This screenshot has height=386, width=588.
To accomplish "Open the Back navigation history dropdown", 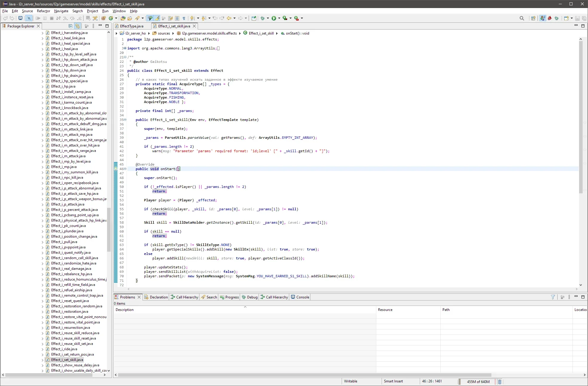I will (234, 18).
